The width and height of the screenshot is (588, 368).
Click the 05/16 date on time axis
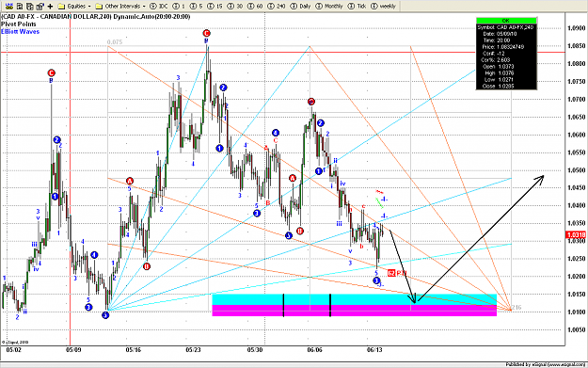(x=134, y=349)
